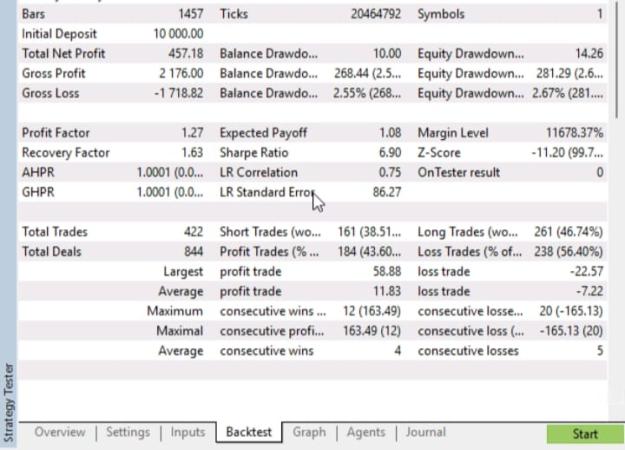Click LR Standard Error value 86.27

pyautogui.click(x=387, y=192)
